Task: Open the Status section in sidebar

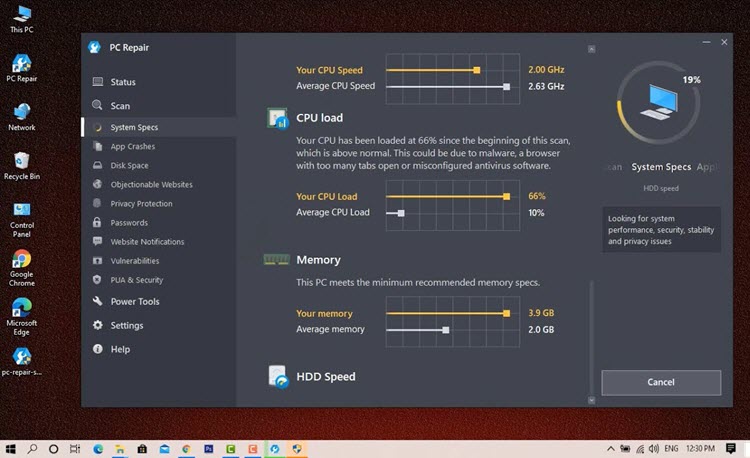Action: [x=158, y=82]
